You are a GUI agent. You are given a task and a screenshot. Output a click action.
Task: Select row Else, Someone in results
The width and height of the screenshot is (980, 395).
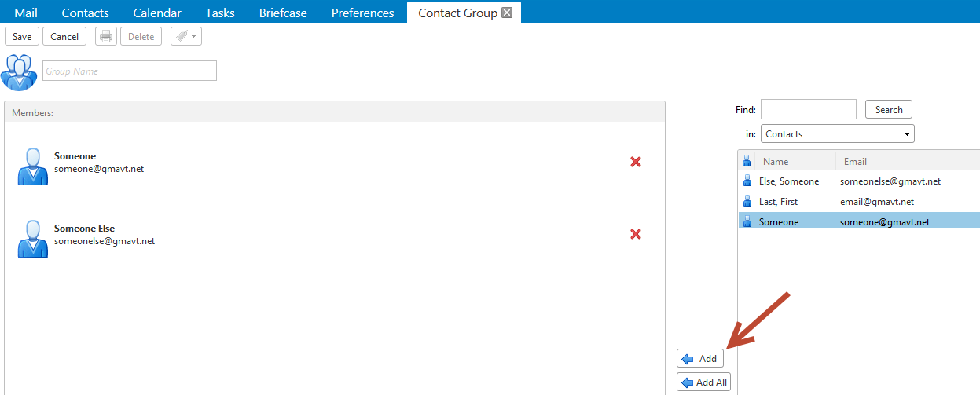click(859, 181)
